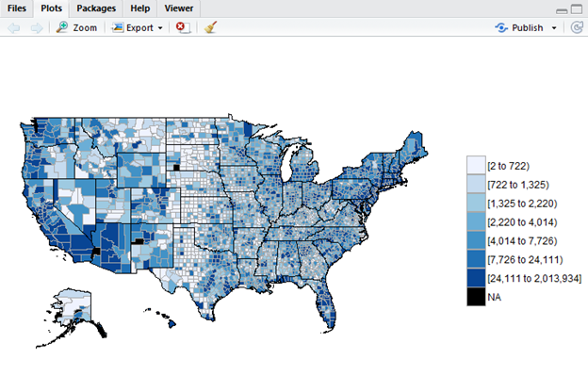588x392 pixels.
Task: Open the Export menu
Action: (x=138, y=27)
